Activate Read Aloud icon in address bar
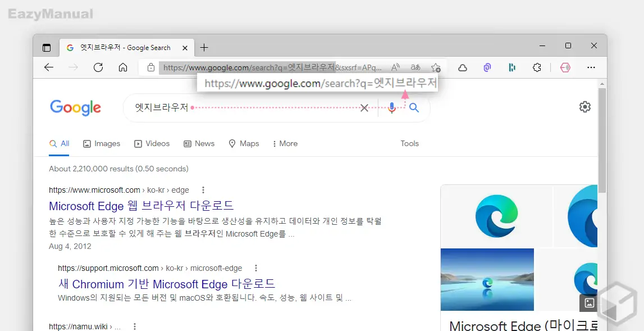Screen dimensions: 644x331 [x=395, y=67]
